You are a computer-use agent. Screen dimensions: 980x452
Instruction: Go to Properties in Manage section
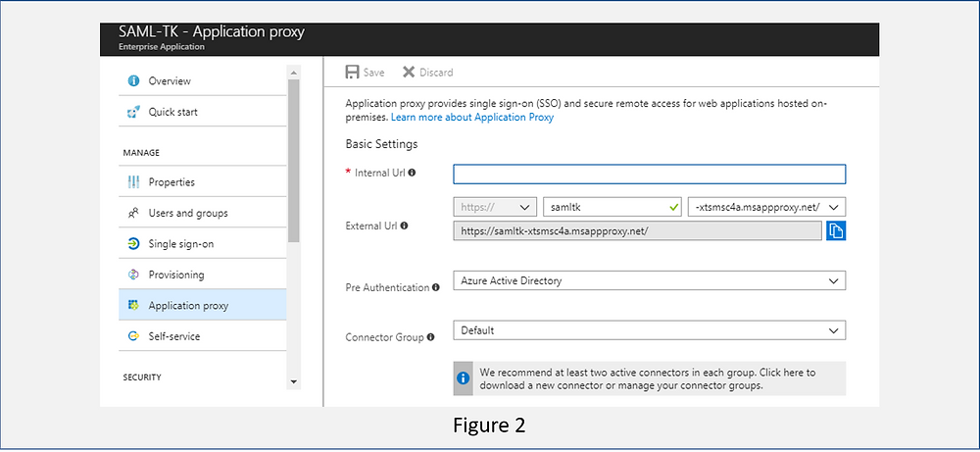coord(203,182)
